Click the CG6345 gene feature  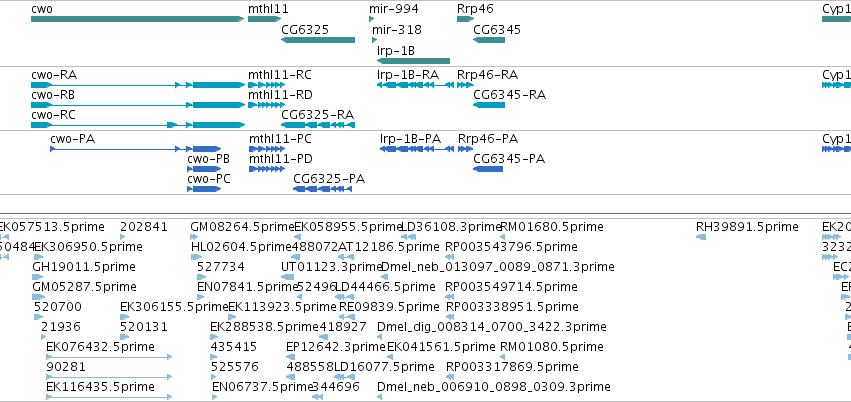[489, 40]
